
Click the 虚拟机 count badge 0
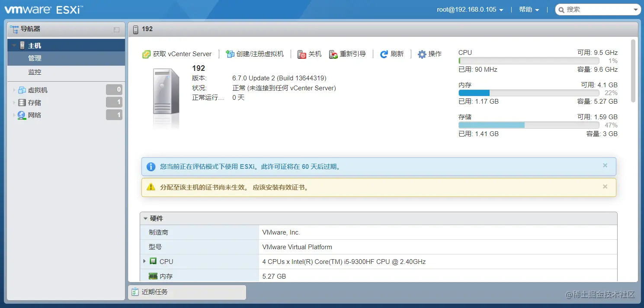click(114, 90)
